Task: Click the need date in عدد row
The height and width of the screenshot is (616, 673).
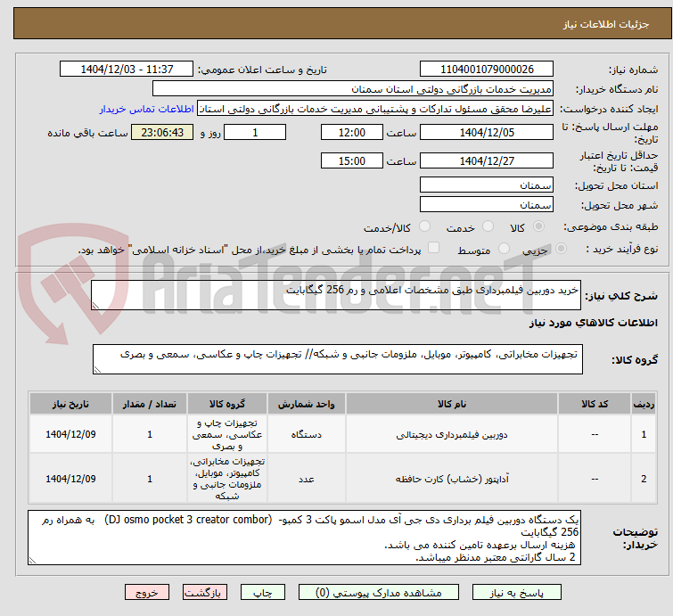Action: (x=70, y=479)
